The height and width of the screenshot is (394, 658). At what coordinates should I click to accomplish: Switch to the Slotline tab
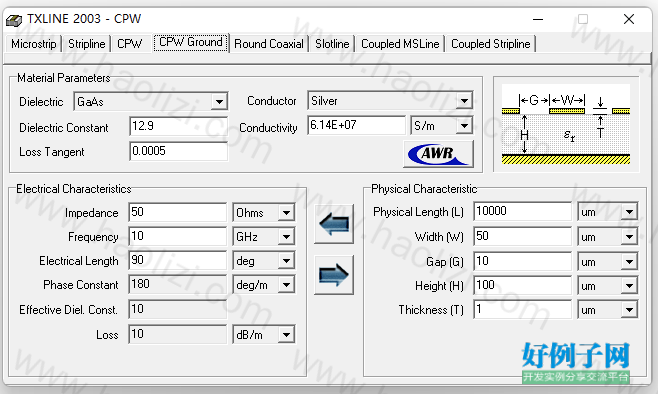[x=332, y=44]
